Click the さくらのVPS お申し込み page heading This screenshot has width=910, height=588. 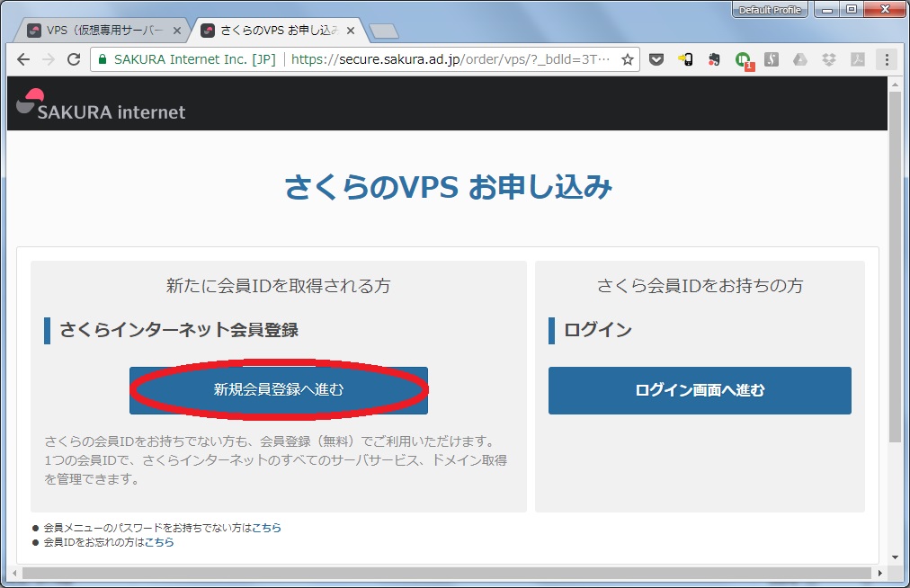448,187
